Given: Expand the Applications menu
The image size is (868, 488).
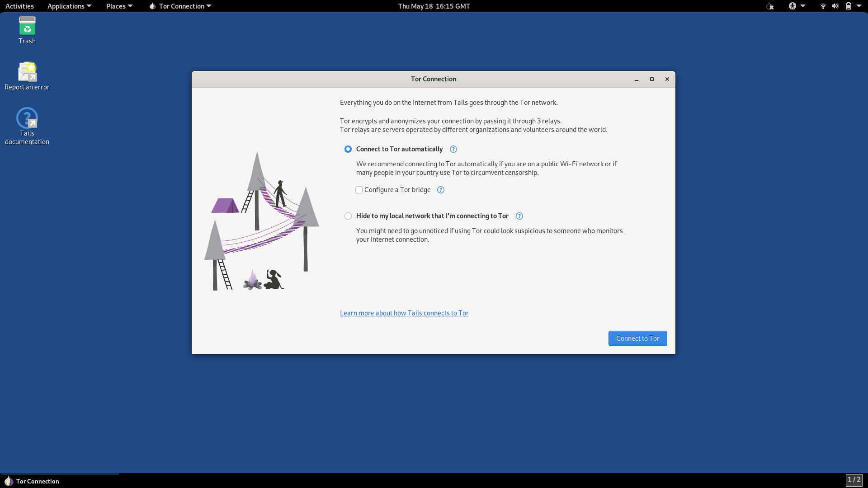Looking at the screenshot, I should coord(69,6).
